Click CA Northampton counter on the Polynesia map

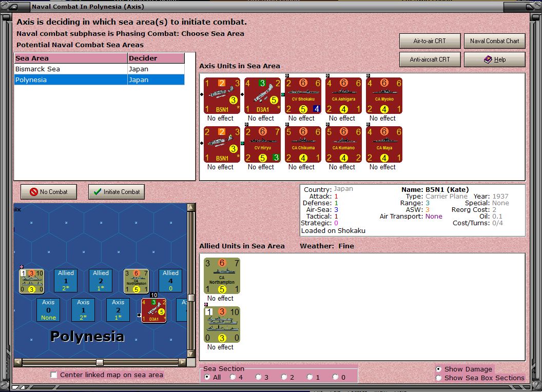pyautogui.click(x=136, y=281)
